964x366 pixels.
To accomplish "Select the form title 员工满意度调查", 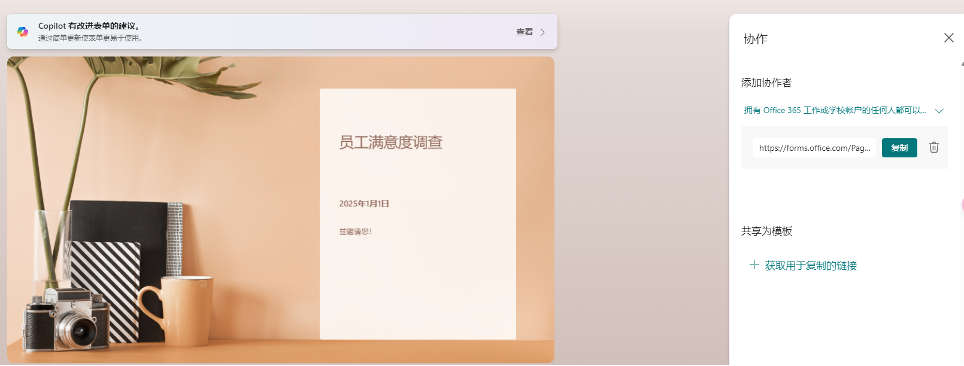I will coord(390,143).
